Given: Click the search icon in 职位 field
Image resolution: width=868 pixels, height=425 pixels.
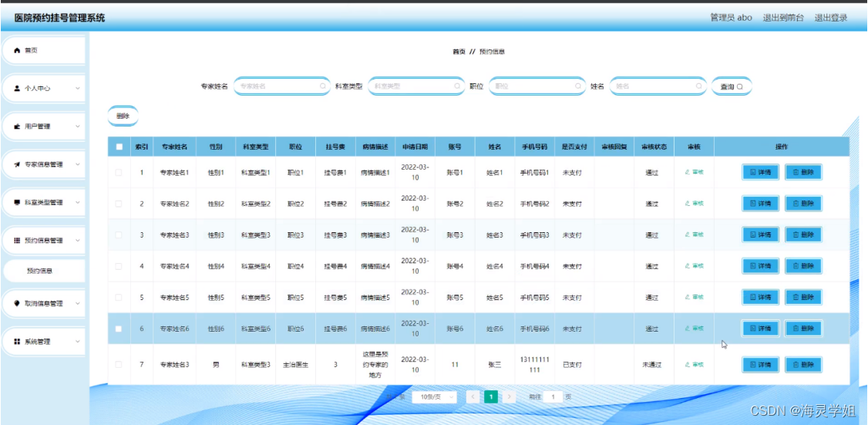Looking at the screenshot, I should [x=578, y=86].
